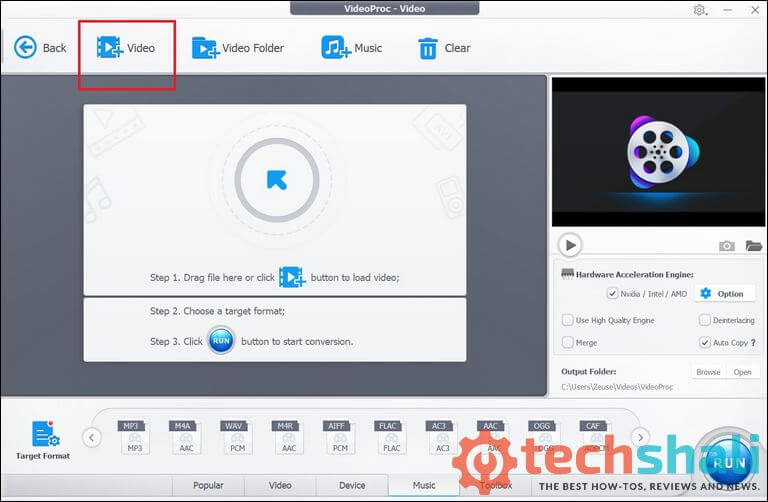Select the MP3 format
The image size is (768, 502).
coord(134,437)
